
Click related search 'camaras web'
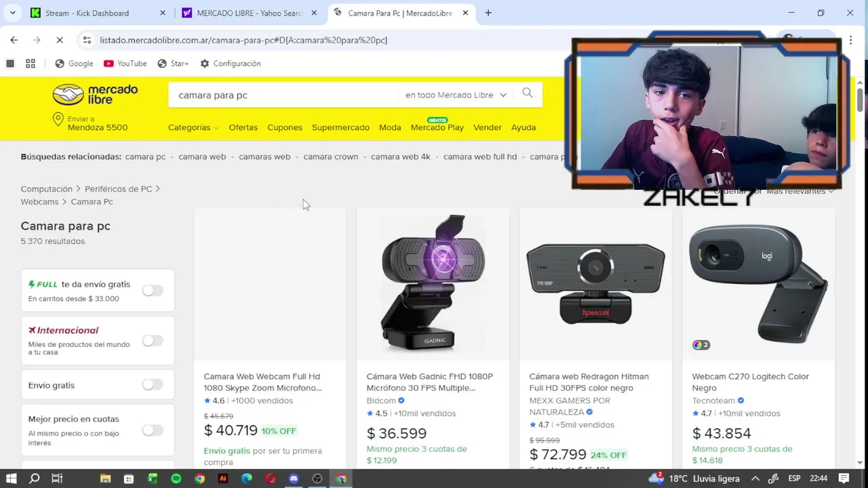pos(264,157)
